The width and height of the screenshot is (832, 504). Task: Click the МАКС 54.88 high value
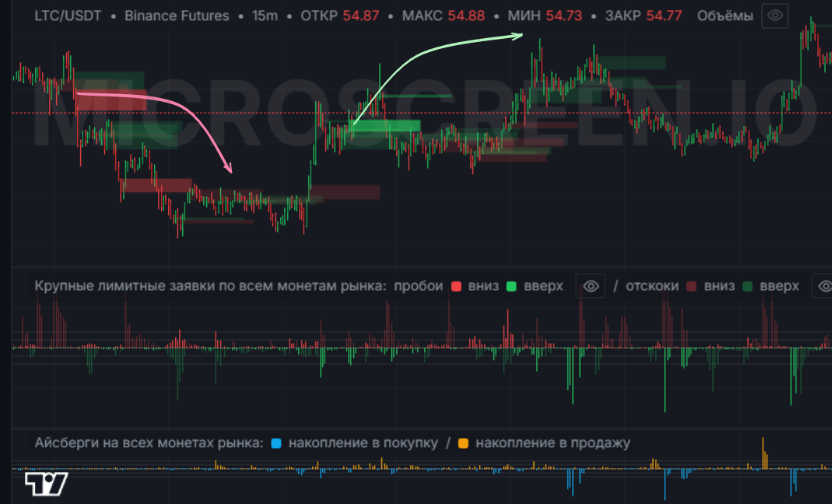click(x=443, y=16)
